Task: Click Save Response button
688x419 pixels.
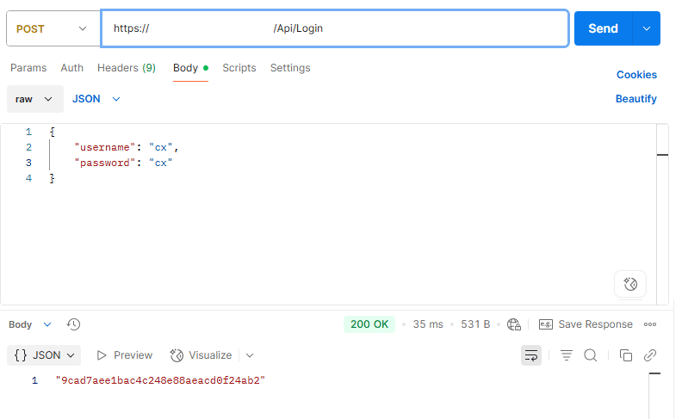Action: (x=586, y=324)
